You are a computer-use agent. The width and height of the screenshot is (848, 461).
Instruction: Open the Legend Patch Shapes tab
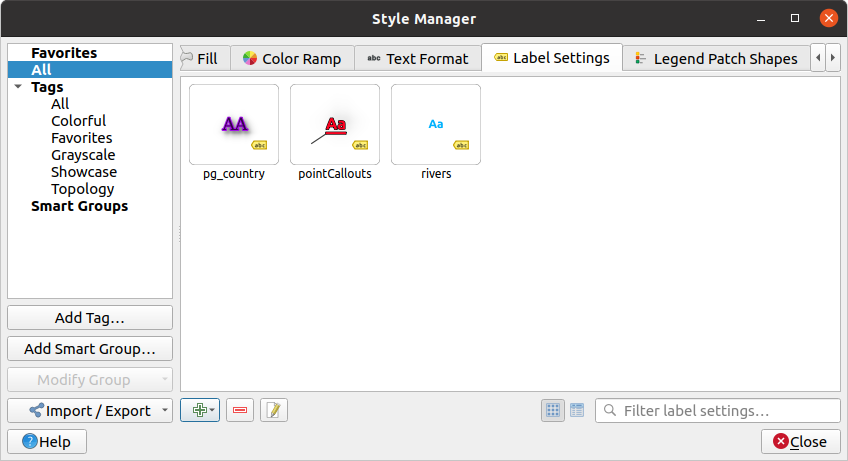(715, 58)
